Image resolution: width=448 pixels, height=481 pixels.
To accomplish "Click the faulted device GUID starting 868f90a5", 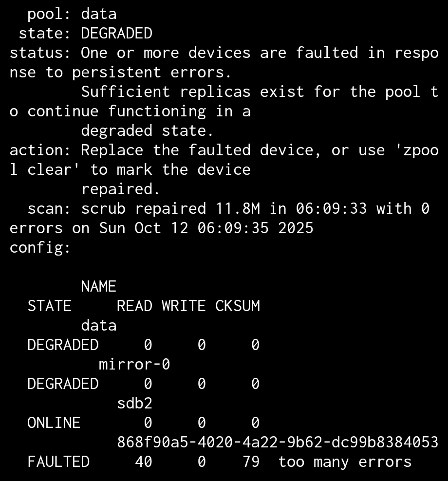I will pos(278,443).
